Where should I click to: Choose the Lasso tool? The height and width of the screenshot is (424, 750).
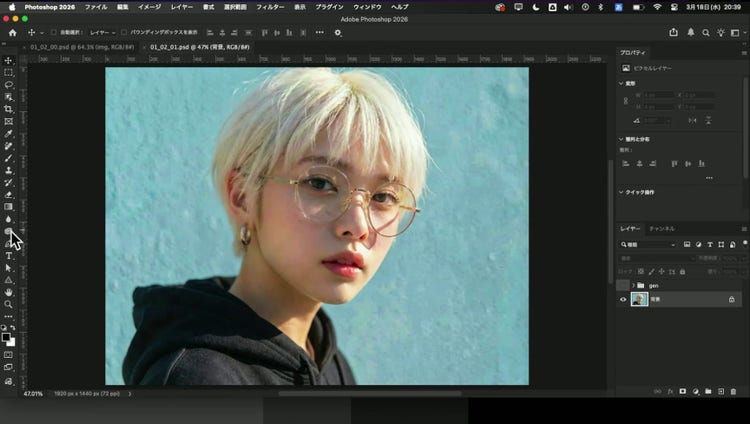(9, 85)
